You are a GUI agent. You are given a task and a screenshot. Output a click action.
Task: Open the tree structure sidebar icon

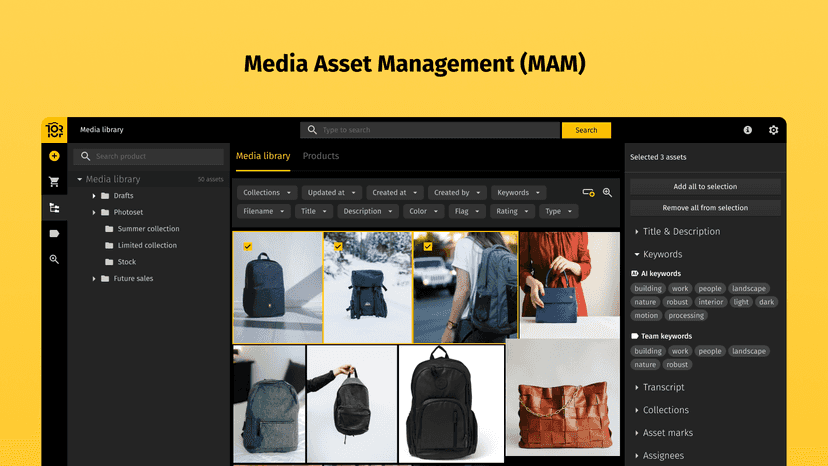(x=54, y=208)
